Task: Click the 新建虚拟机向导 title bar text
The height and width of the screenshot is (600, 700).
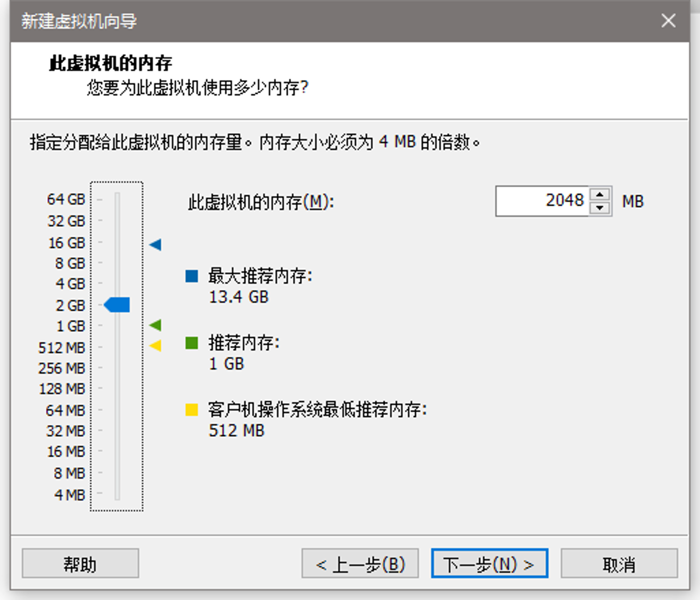Action: [79, 21]
